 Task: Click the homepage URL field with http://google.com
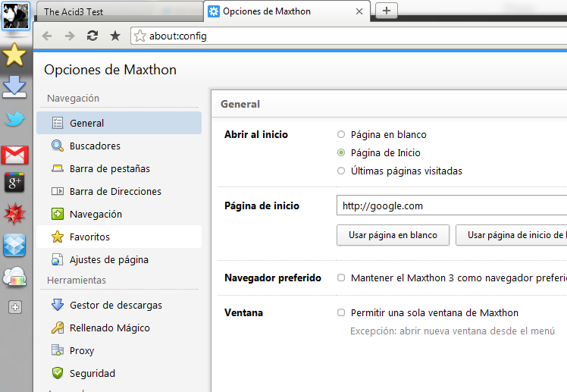pos(451,205)
